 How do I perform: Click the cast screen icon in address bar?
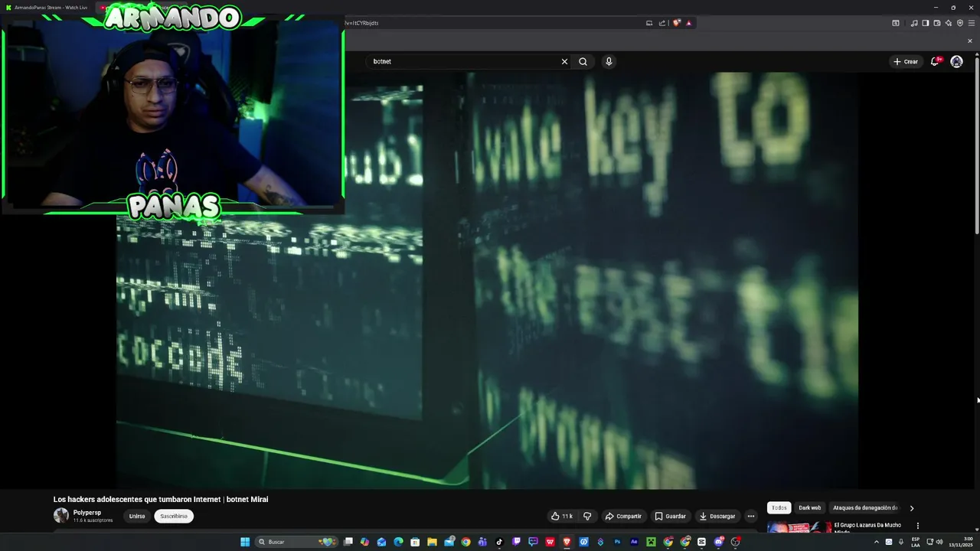[x=649, y=23]
